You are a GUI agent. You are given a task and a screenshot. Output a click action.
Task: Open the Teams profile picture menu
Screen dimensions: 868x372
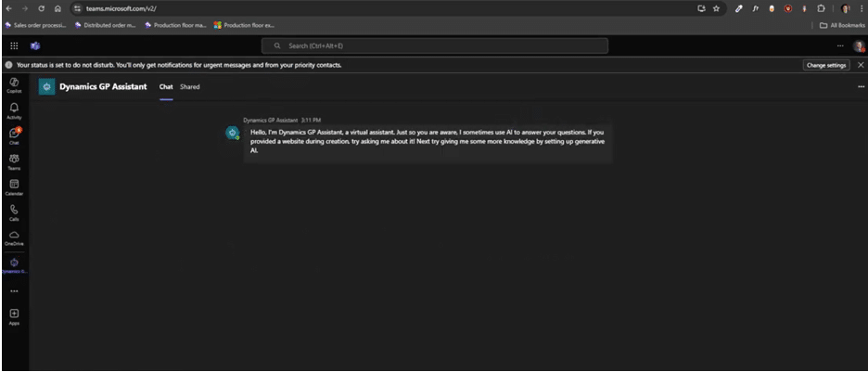859,46
